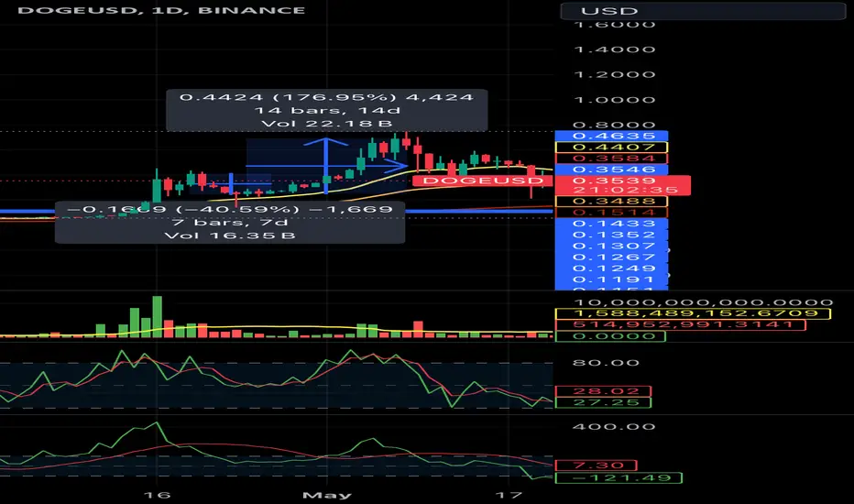Click the 1.2000 price axis label
This screenshot has height=504, width=854.
pyautogui.click(x=614, y=74)
